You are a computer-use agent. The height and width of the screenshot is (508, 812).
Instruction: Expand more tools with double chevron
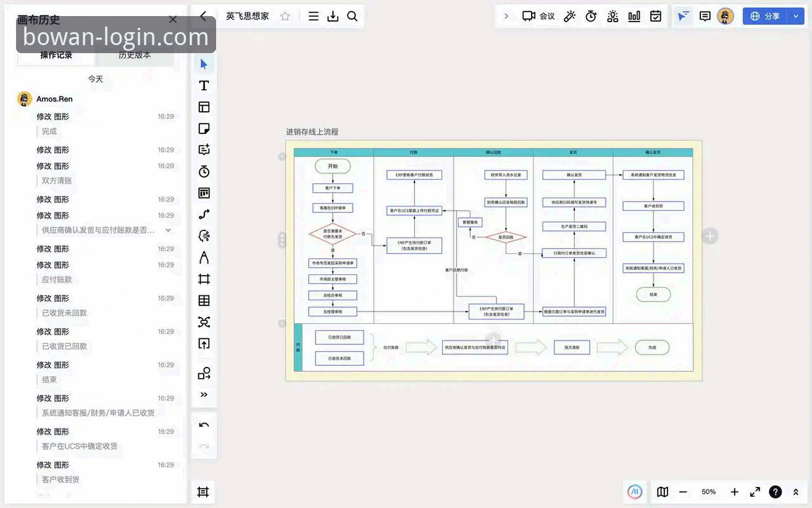(x=204, y=394)
